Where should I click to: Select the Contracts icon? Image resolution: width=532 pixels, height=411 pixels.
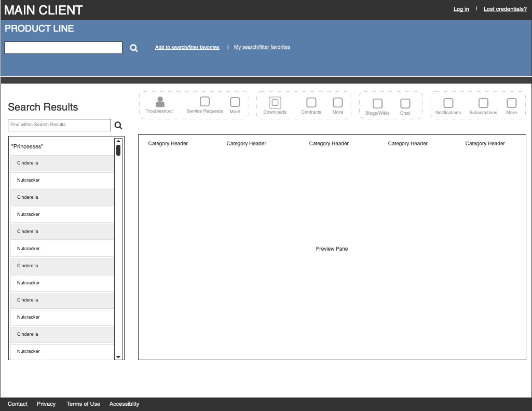point(311,102)
